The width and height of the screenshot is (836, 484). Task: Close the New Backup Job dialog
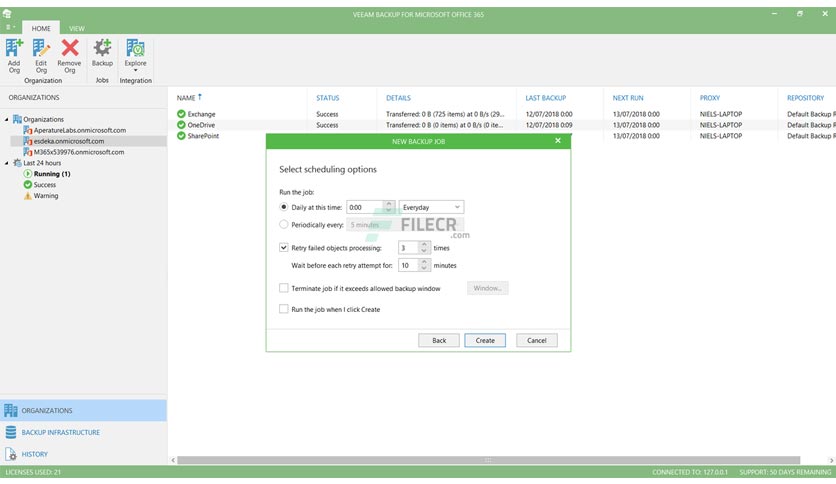(x=558, y=141)
